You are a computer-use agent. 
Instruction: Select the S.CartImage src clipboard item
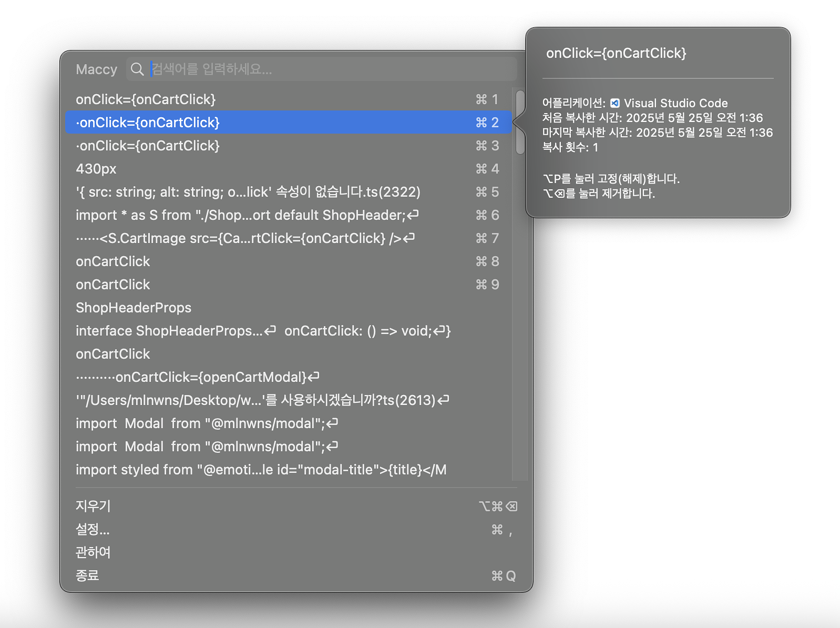[245, 238]
